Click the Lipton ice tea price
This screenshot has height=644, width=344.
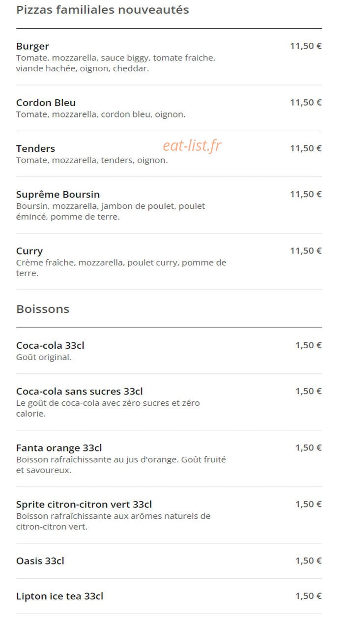309,596
